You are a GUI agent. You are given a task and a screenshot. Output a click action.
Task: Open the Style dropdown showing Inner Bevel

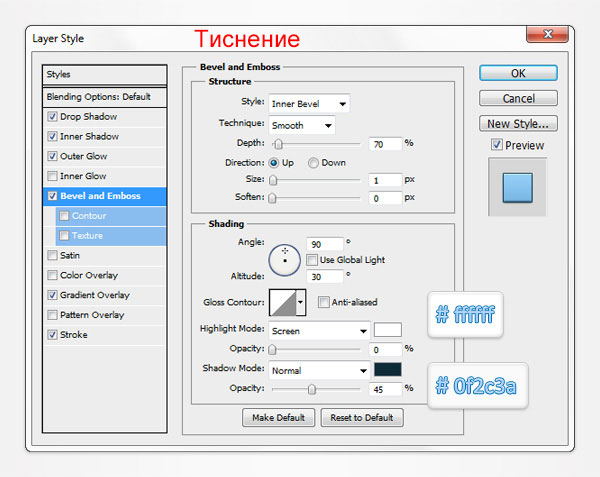309,104
